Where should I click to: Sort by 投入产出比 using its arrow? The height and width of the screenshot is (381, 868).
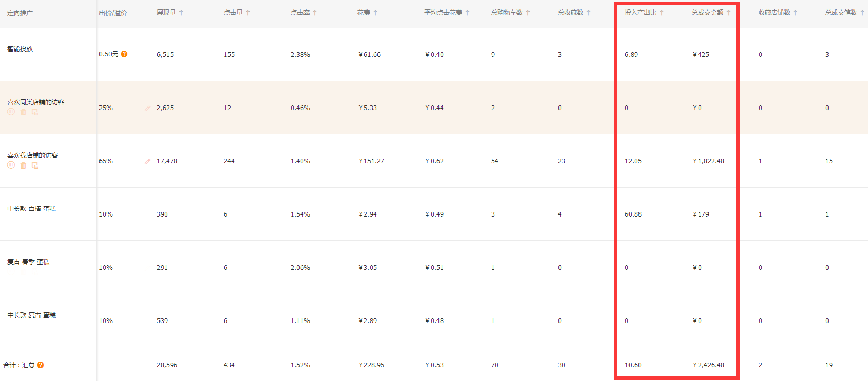tap(662, 13)
